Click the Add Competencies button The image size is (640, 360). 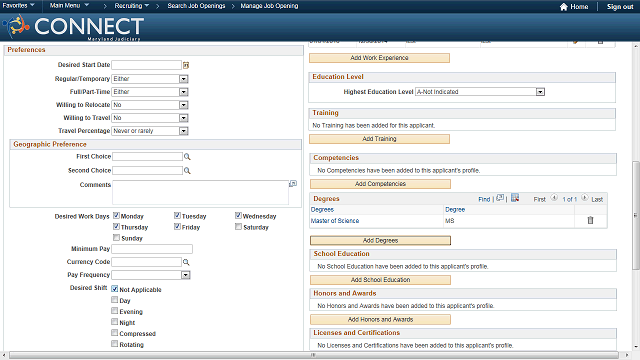pyautogui.click(x=380, y=184)
